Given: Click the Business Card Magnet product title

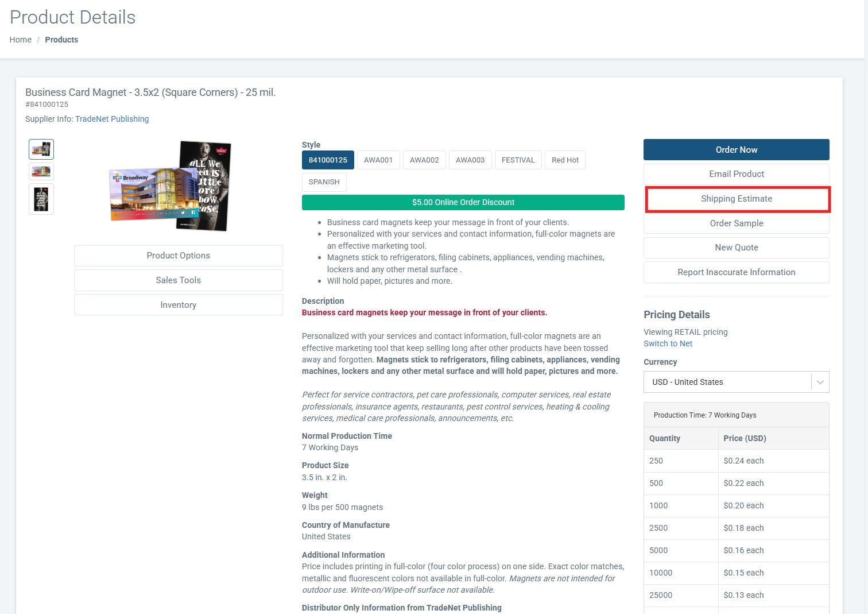Looking at the screenshot, I should tap(150, 92).
